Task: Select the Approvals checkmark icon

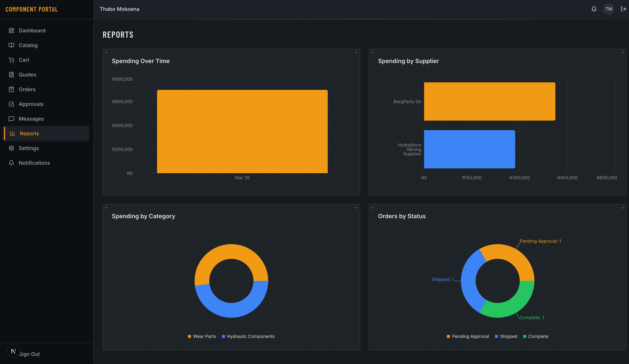Action: pos(11,104)
